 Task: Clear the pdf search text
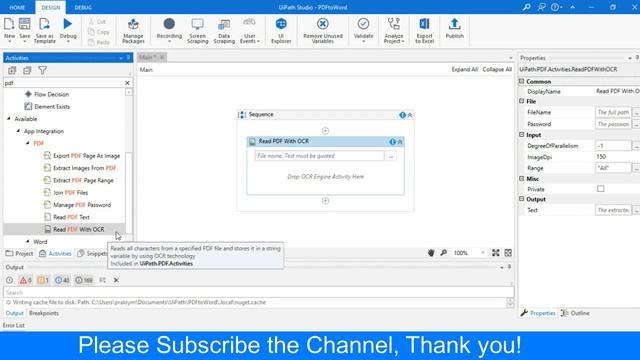tap(127, 83)
